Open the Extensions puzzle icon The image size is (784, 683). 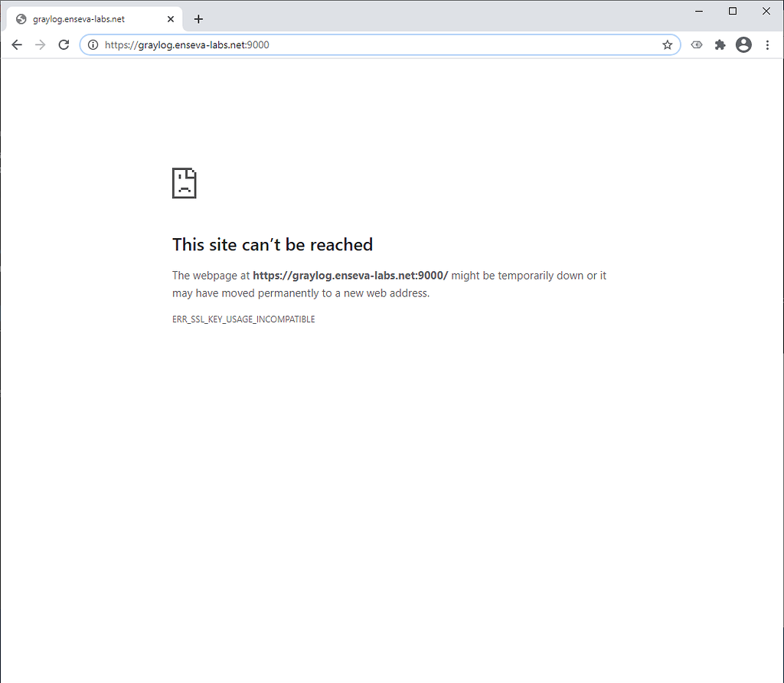click(x=720, y=45)
